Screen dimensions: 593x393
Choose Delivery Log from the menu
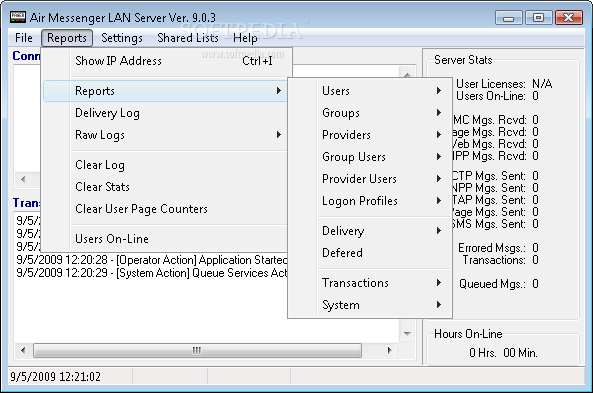(x=165, y=113)
